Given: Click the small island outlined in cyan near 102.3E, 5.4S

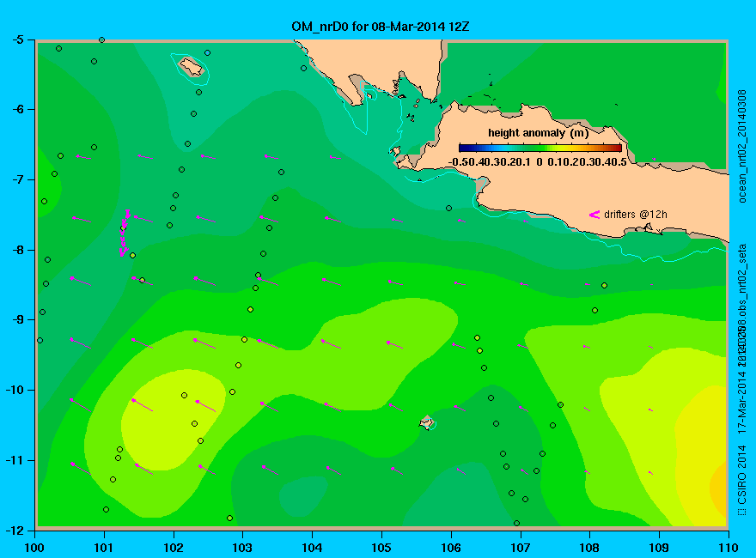Looking at the screenshot, I should [191, 66].
